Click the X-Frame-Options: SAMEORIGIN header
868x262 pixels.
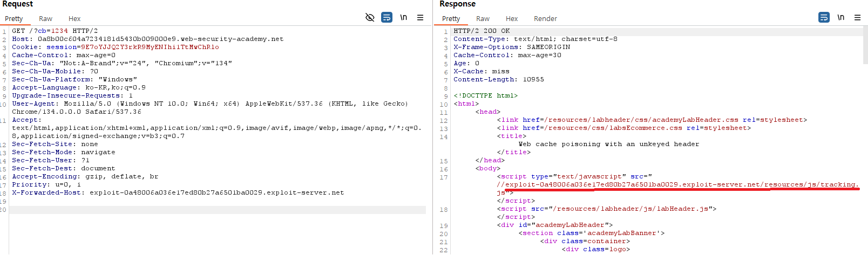coord(512,47)
